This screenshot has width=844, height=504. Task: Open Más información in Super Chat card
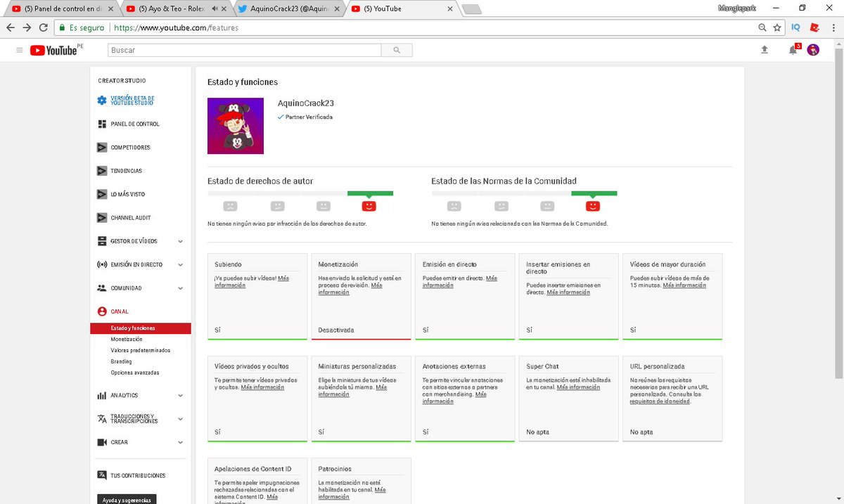(x=579, y=387)
